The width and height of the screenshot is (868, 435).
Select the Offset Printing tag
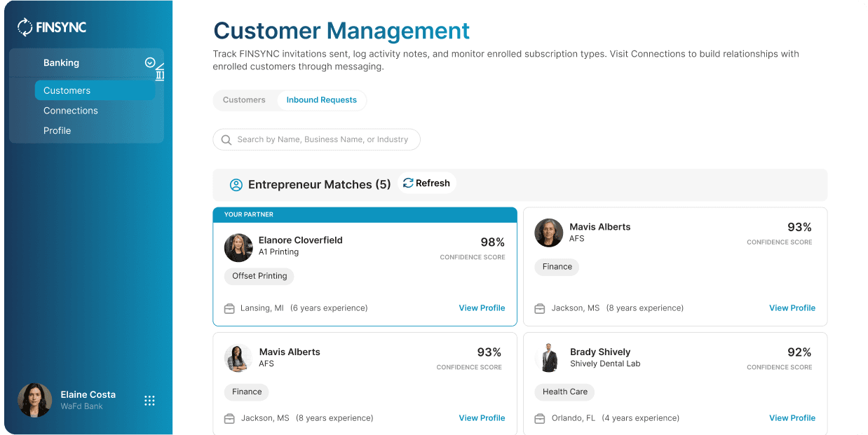pos(259,276)
